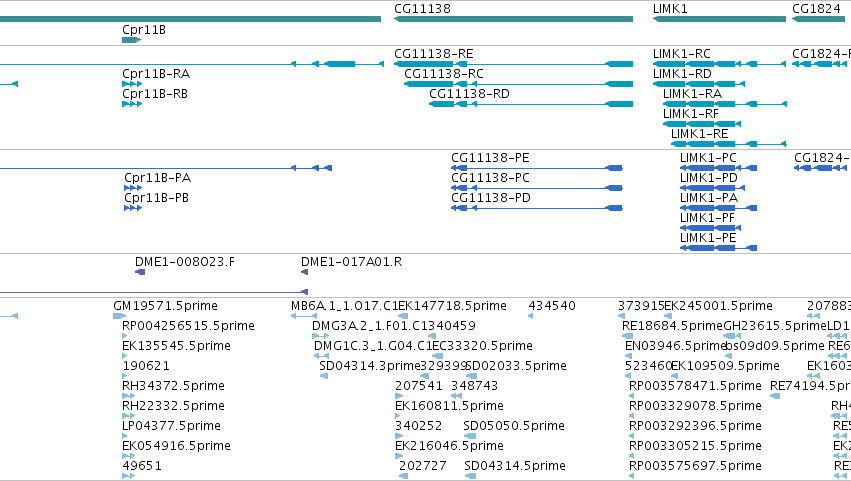The image size is (851, 481).
Task: Click protein label CG11138-PE
Action: point(490,158)
